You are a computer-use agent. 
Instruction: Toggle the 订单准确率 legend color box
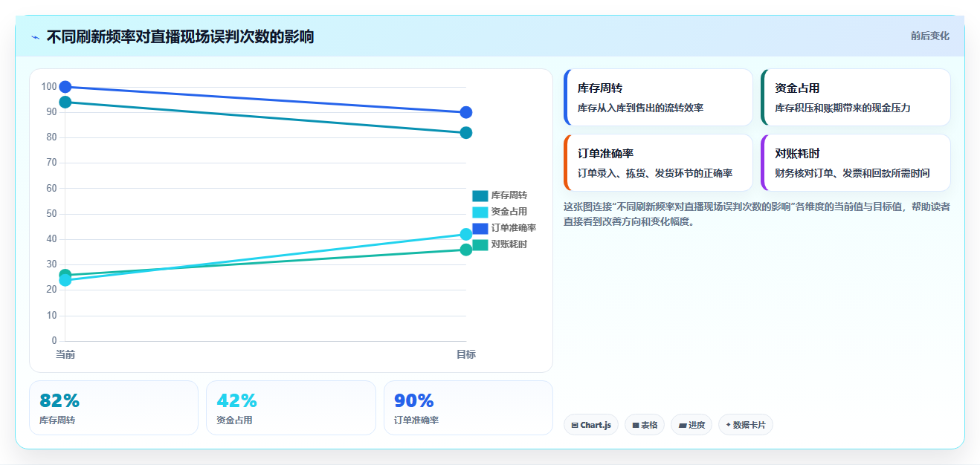tap(480, 228)
